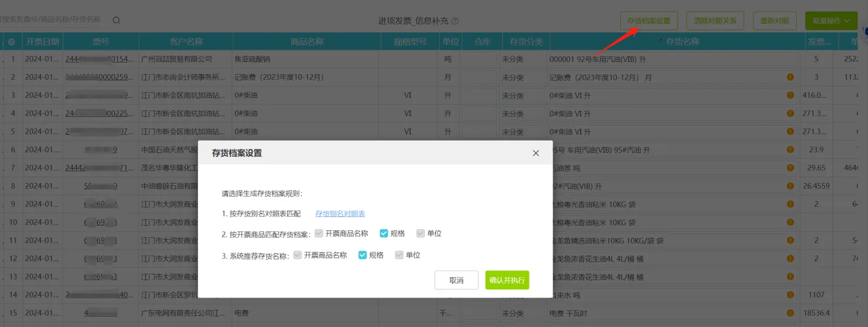Open the 存货别名对照表 link

340,214
